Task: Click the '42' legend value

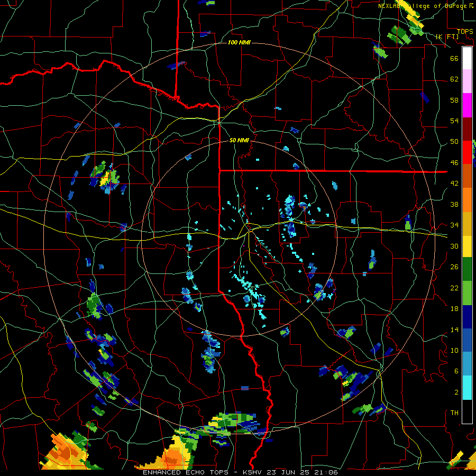Action: tap(454, 184)
